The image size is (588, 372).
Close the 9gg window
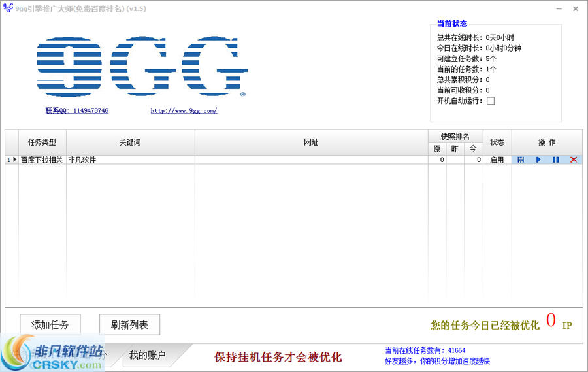[576, 8]
